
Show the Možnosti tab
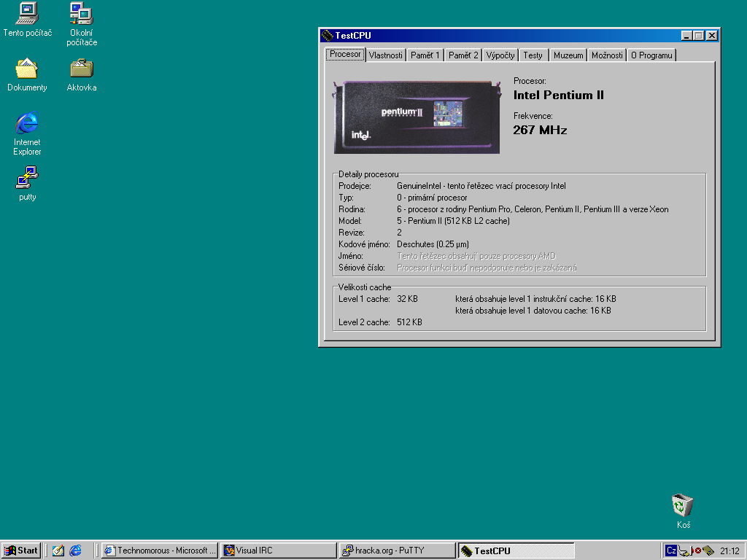pyautogui.click(x=607, y=55)
